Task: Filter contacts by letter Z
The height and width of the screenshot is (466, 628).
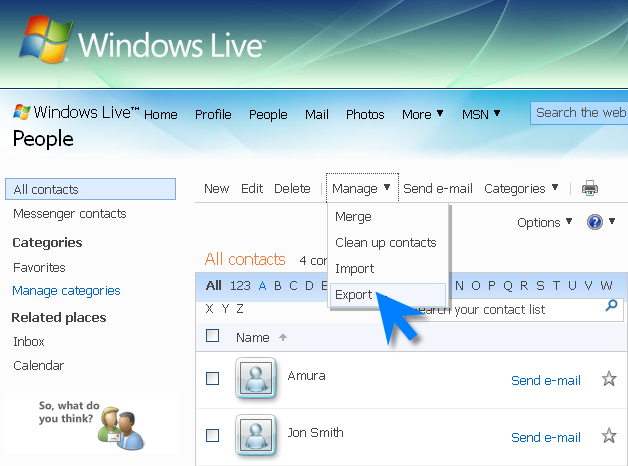Action: (240, 309)
